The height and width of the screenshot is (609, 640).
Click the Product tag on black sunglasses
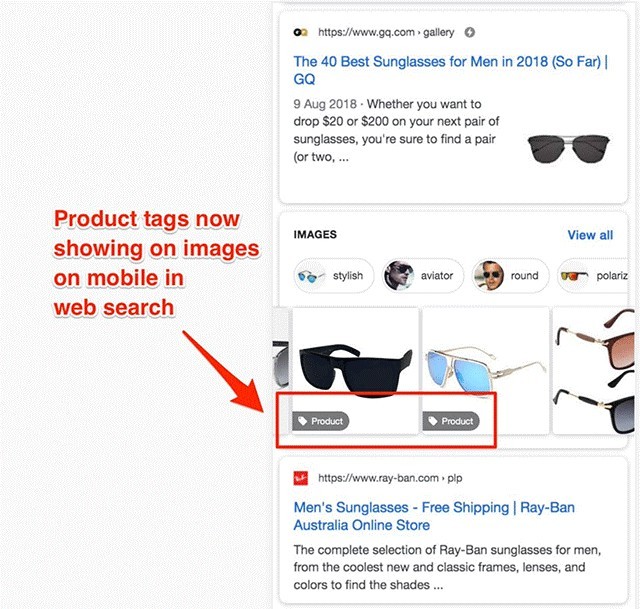[x=321, y=421]
